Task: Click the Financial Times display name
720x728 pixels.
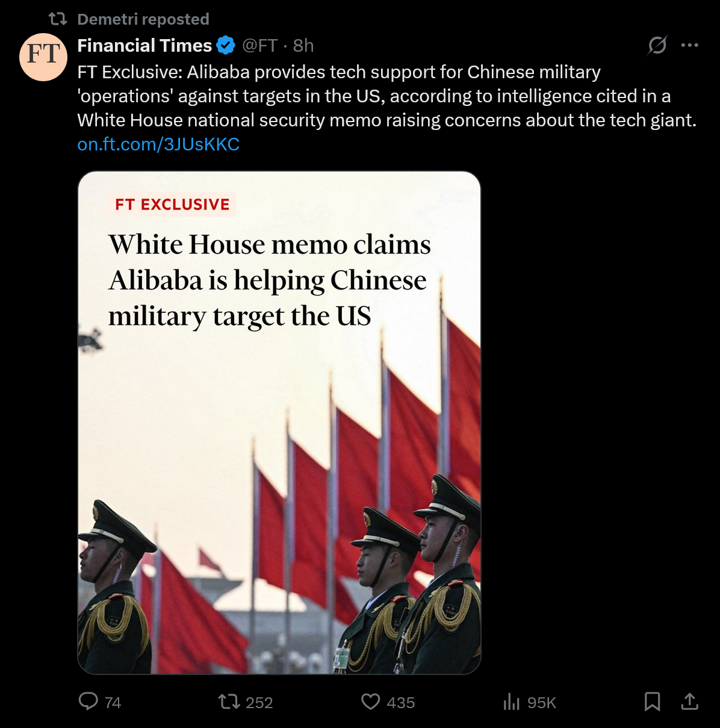Action: pyautogui.click(x=144, y=45)
